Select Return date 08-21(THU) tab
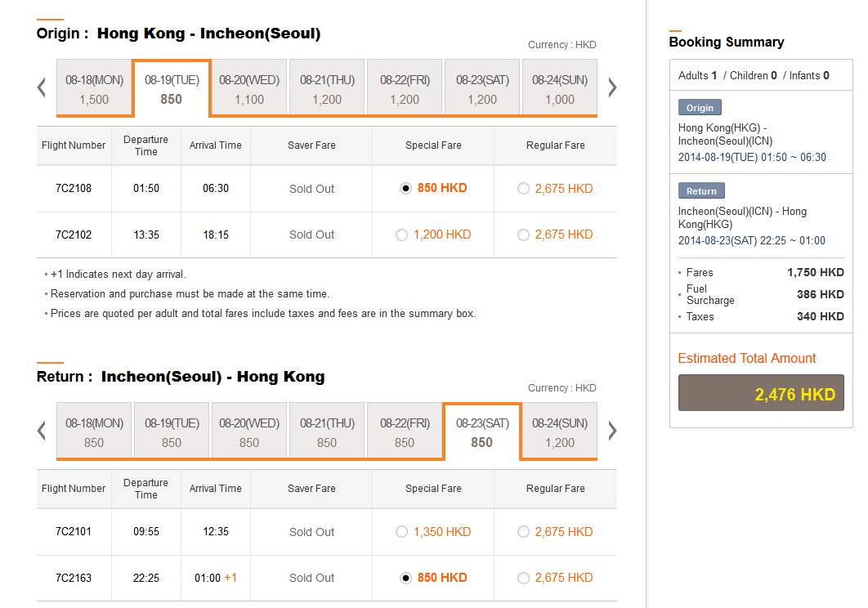Viewport: 868px width, 608px height. [327, 432]
